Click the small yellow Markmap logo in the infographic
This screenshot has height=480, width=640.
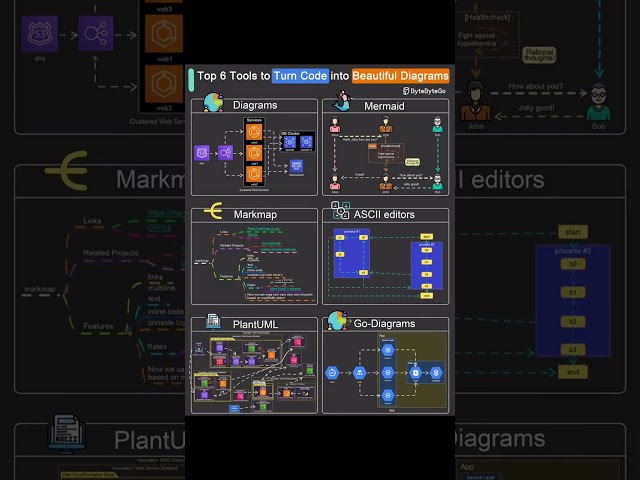213,211
